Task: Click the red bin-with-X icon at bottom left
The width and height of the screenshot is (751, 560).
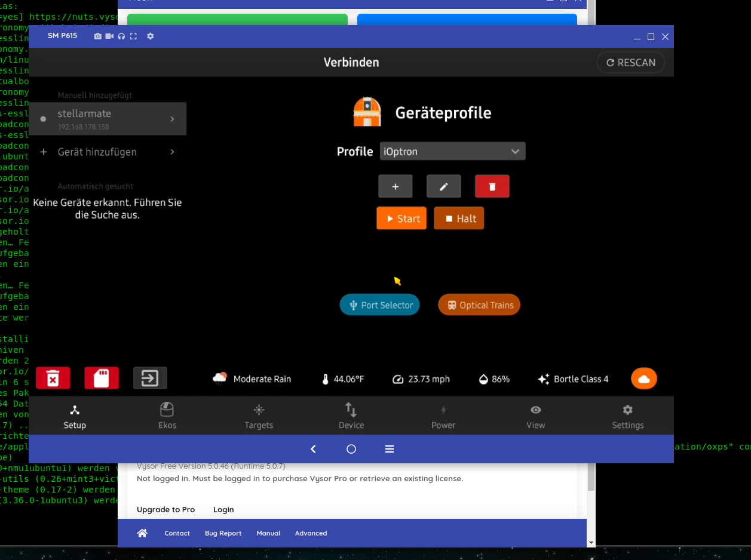Action: 53,378
